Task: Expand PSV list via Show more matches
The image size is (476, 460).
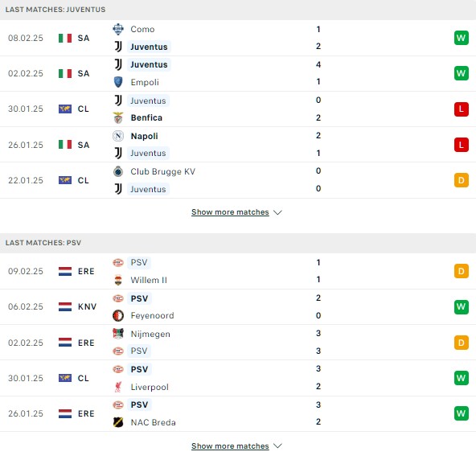Action: point(230,446)
